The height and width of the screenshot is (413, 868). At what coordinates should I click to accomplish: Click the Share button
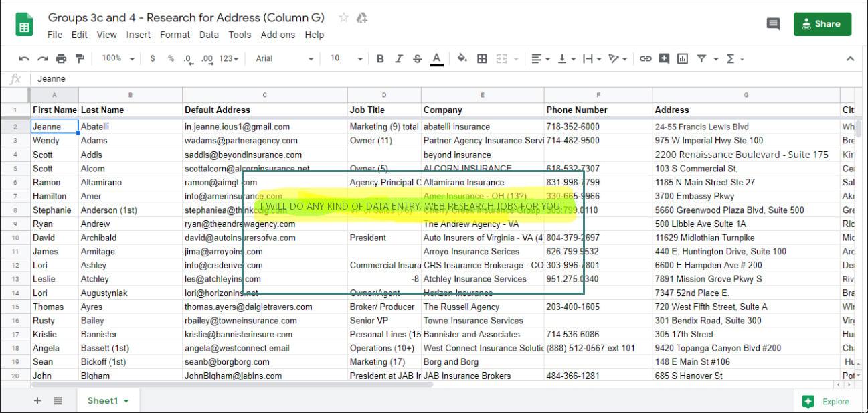[x=822, y=23]
